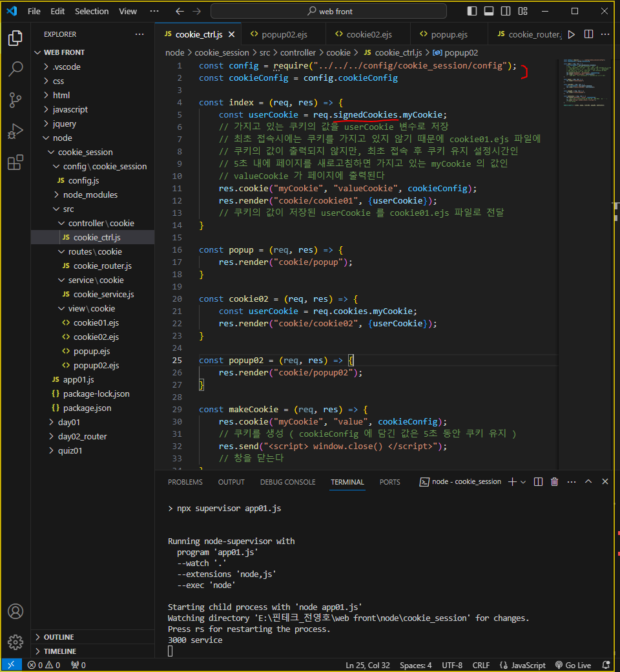This screenshot has width=620, height=672.
Task: Open config.js in the explorer
Action: (x=93, y=180)
